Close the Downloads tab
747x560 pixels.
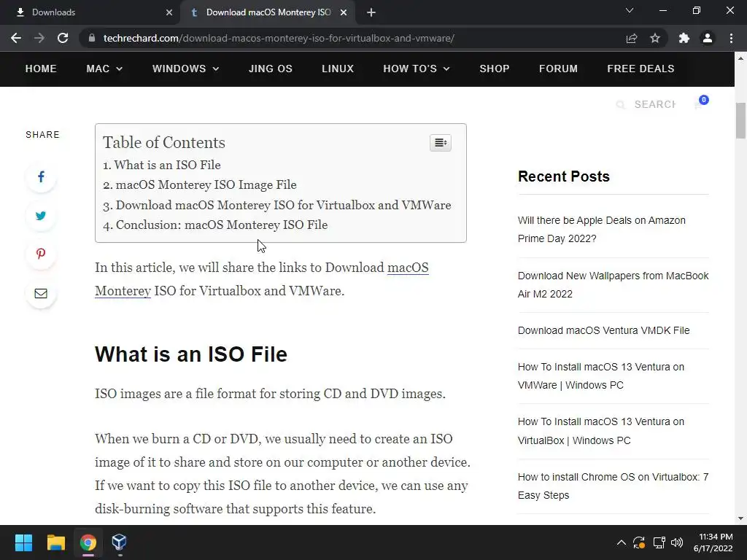tap(169, 12)
